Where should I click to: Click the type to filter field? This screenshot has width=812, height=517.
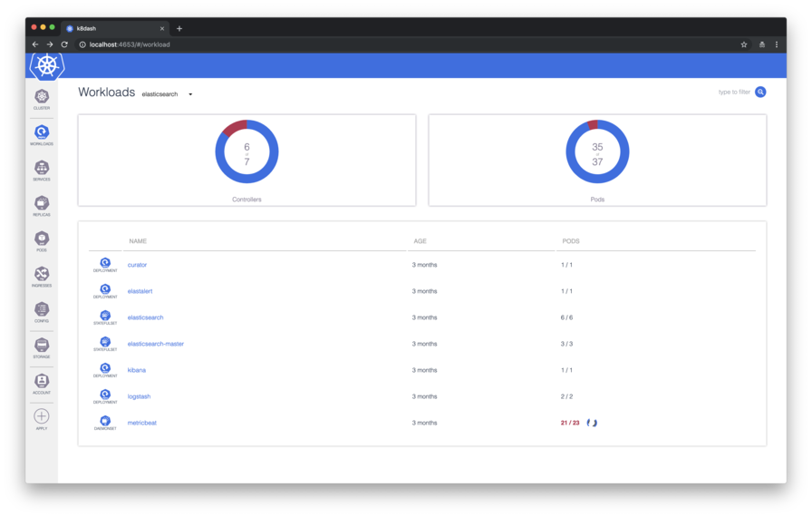[733, 92]
